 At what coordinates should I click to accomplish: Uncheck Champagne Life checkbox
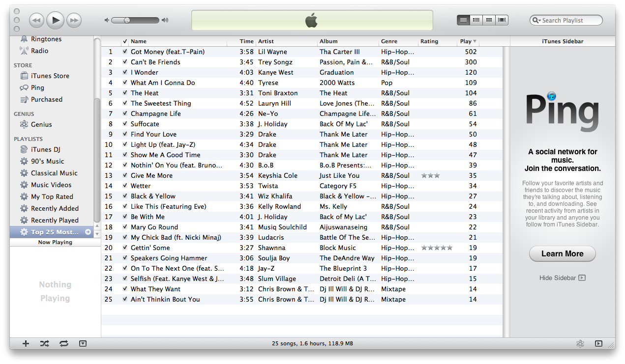[x=125, y=113]
